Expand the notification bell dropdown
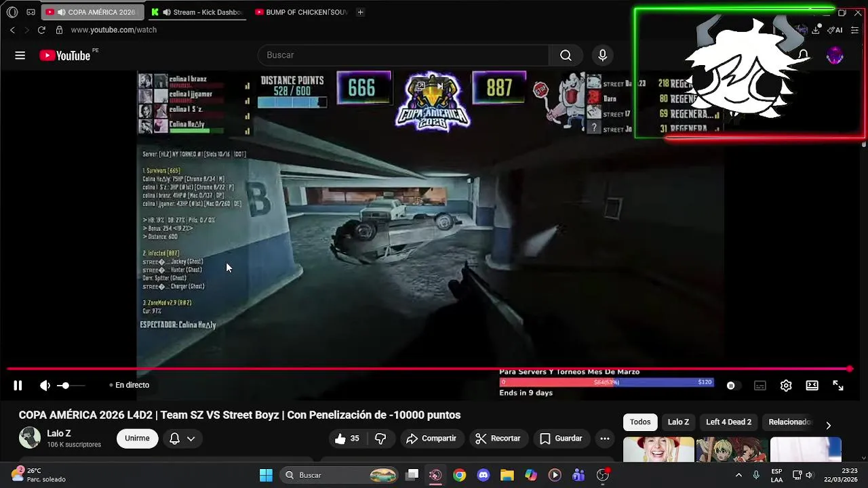Screen dimensions: 868x488 point(182,439)
